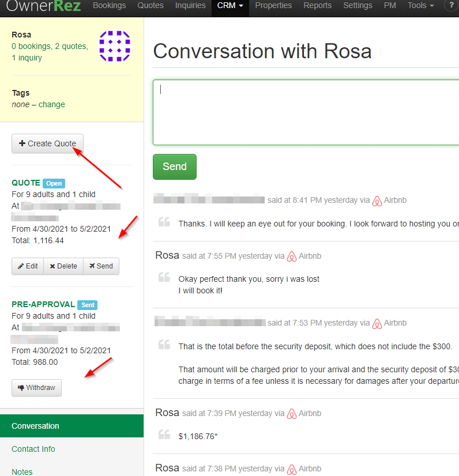This screenshot has height=476, width=459.
Task: Open the Bookings menu
Action: (110, 5)
